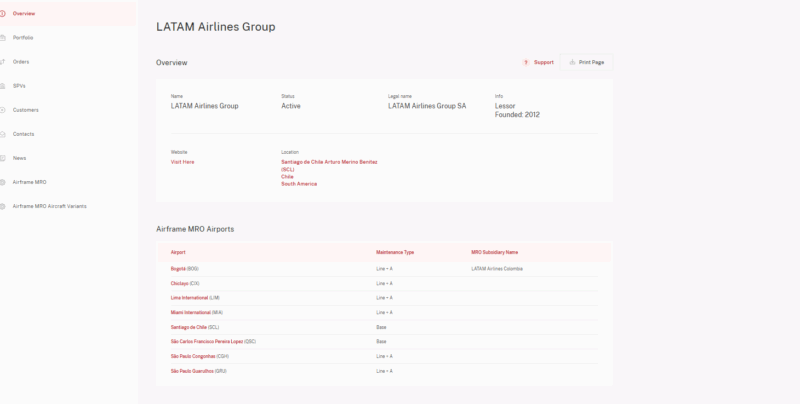Screen dimensions: 800x404
Task: Open the Miami International airport link
Action: (x=190, y=312)
